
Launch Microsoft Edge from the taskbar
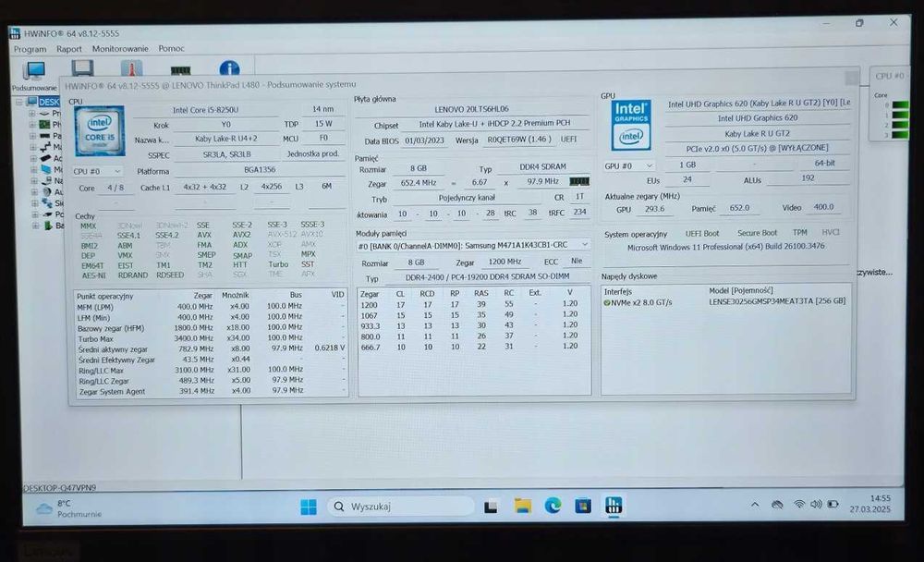tap(553, 506)
